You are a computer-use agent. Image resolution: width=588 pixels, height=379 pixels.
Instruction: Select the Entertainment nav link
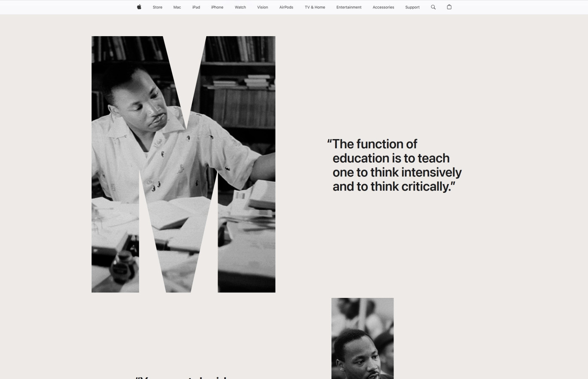[349, 7]
